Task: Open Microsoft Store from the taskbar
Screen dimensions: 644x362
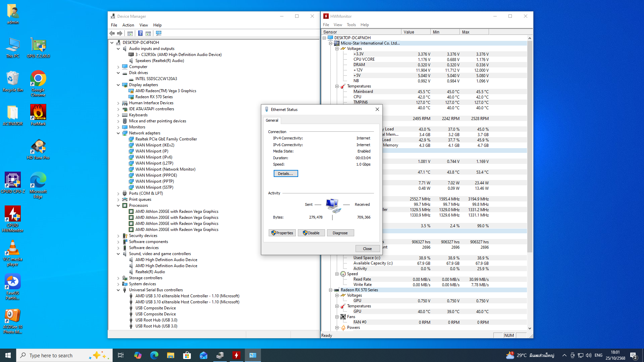Action: (187, 355)
